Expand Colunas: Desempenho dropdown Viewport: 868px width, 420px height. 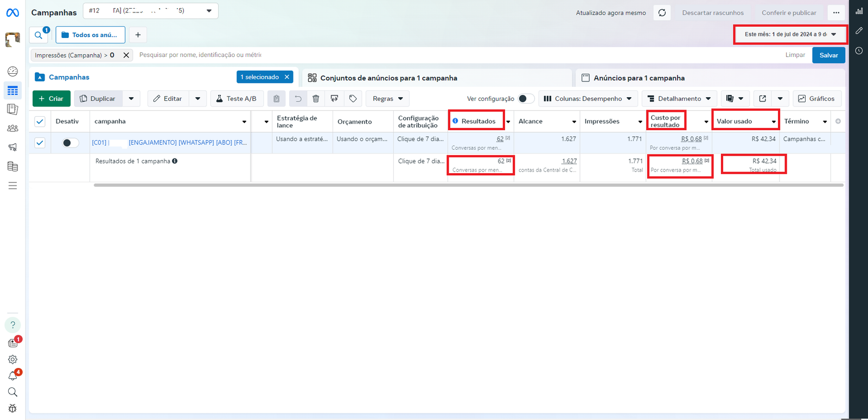(x=588, y=99)
